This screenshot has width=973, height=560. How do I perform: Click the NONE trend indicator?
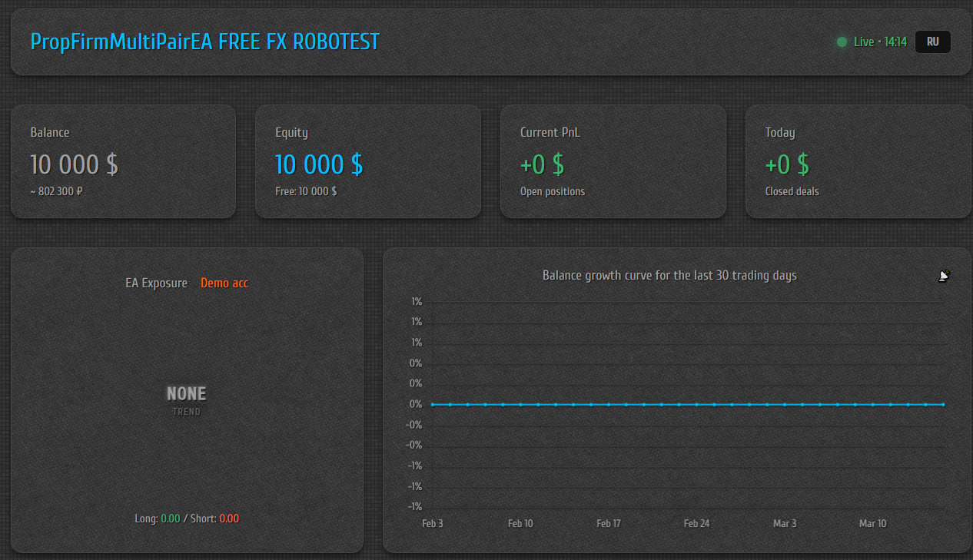click(186, 394)
